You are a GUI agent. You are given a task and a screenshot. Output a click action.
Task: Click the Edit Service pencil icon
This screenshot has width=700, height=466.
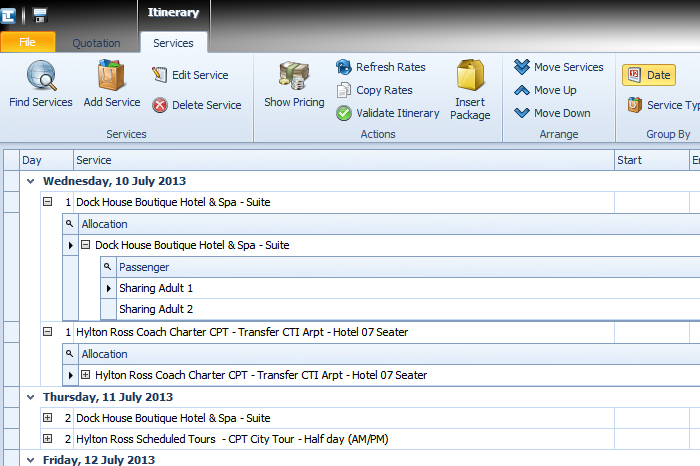(159, 75)
